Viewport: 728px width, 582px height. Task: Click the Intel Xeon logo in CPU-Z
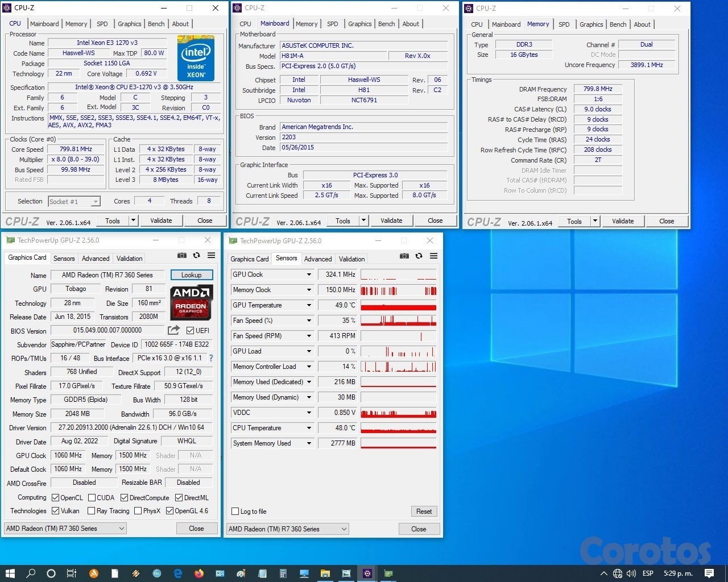coord(196,58)
